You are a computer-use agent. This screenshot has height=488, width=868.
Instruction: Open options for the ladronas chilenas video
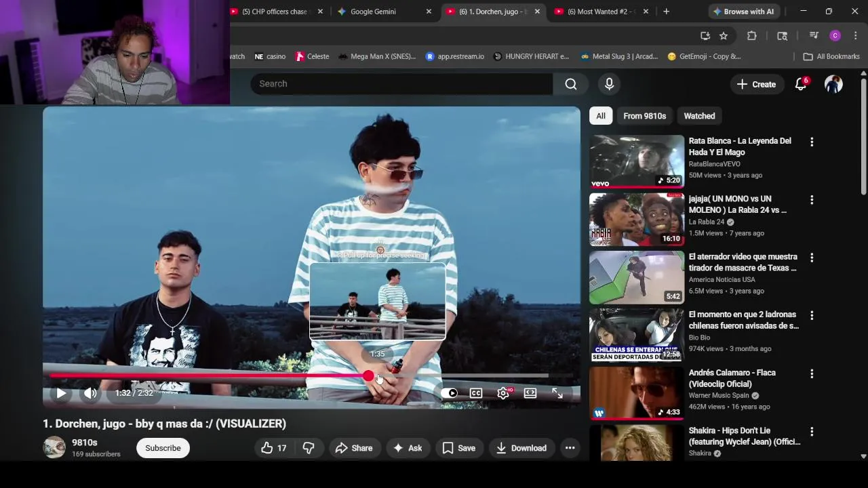812,315
